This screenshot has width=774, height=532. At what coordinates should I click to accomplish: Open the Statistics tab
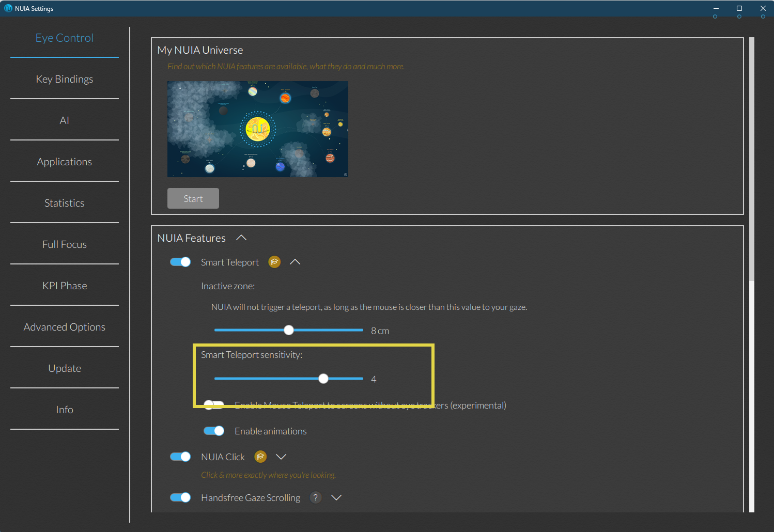click(x=65, y=203)
